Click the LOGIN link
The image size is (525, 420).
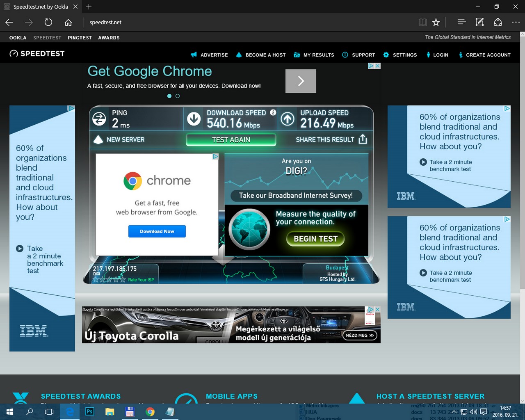pyautogui.click(x=437, y=55)
